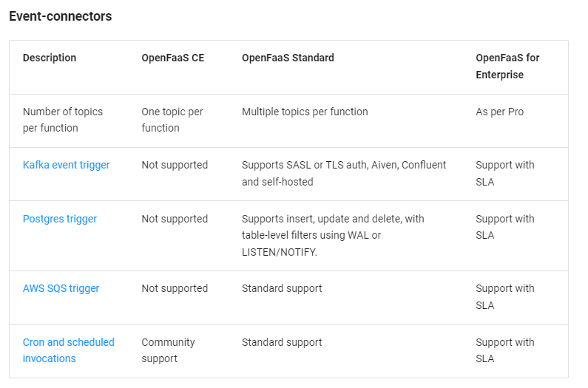Click the 'Community support' cell for Cron
The image size is (588, 388).
tap(168, 350)
